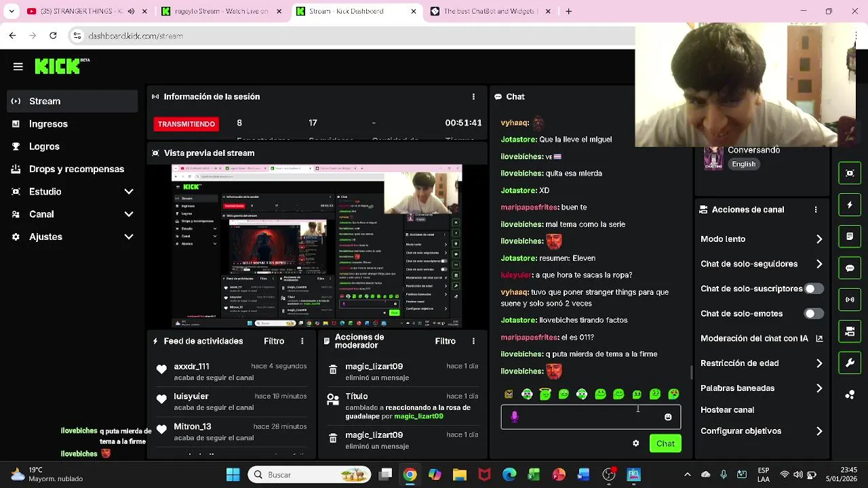Switch to the Best ChatBot and Widgets tab
The image size is (868, 488).
click(490, 12)
